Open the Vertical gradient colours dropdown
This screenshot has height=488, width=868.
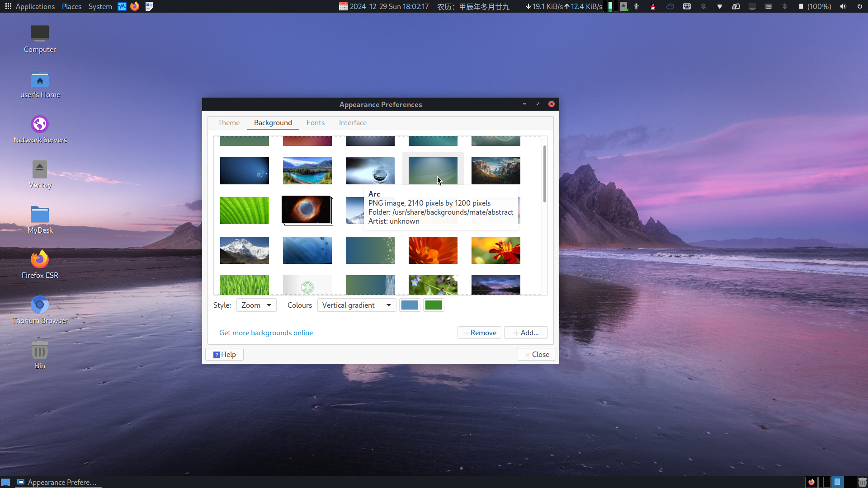click(356, 305)
